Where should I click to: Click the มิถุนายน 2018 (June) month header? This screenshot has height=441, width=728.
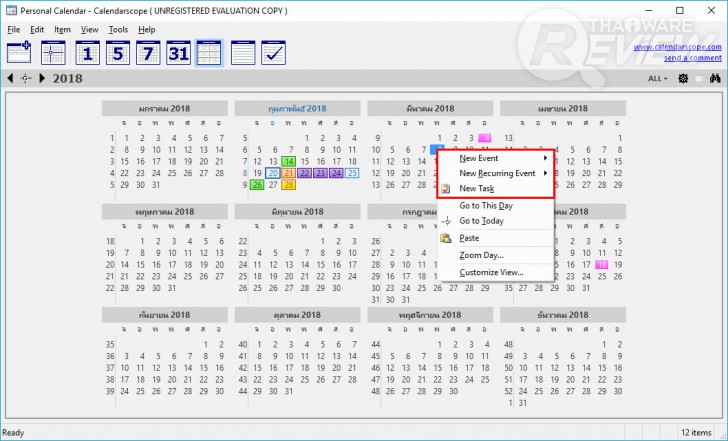coord(297,212)
